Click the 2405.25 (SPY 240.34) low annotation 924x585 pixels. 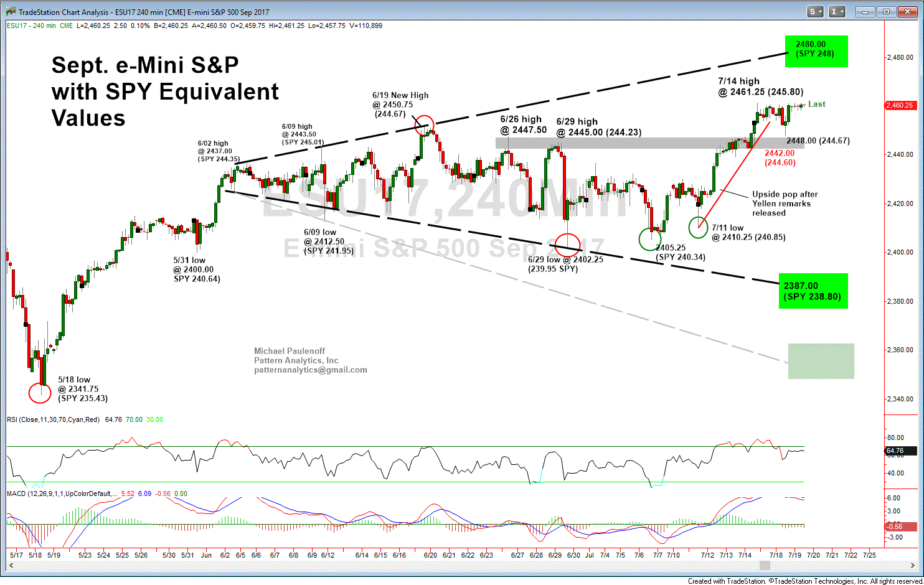tap(680, 252)
